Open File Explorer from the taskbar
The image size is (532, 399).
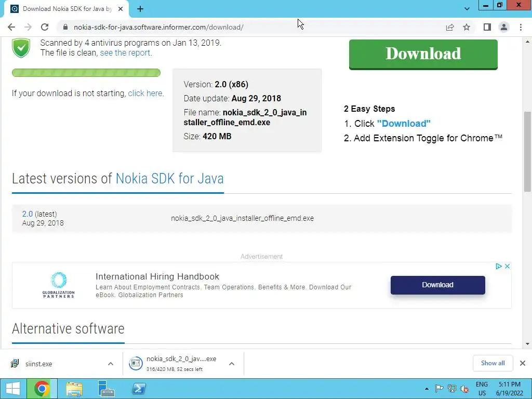(74, 389)
